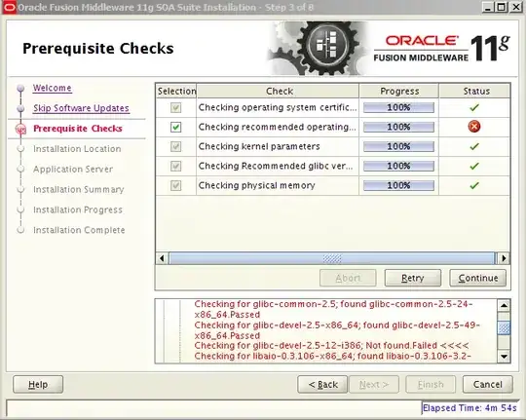Click right arrow of table horizontal scrollbar
The height and width of the screenshot is (420, 526).
[504, 258]
